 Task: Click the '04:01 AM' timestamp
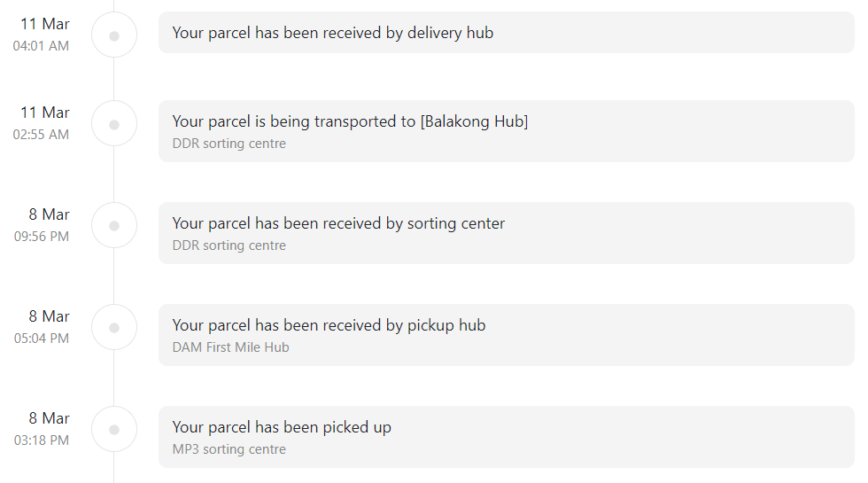click(x=41, y=46)
